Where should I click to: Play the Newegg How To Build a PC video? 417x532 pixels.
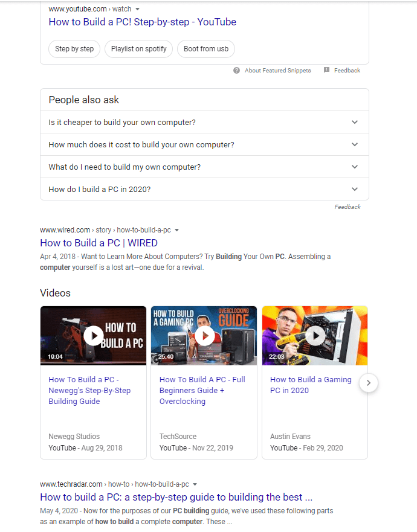click(x=94, y=336)
